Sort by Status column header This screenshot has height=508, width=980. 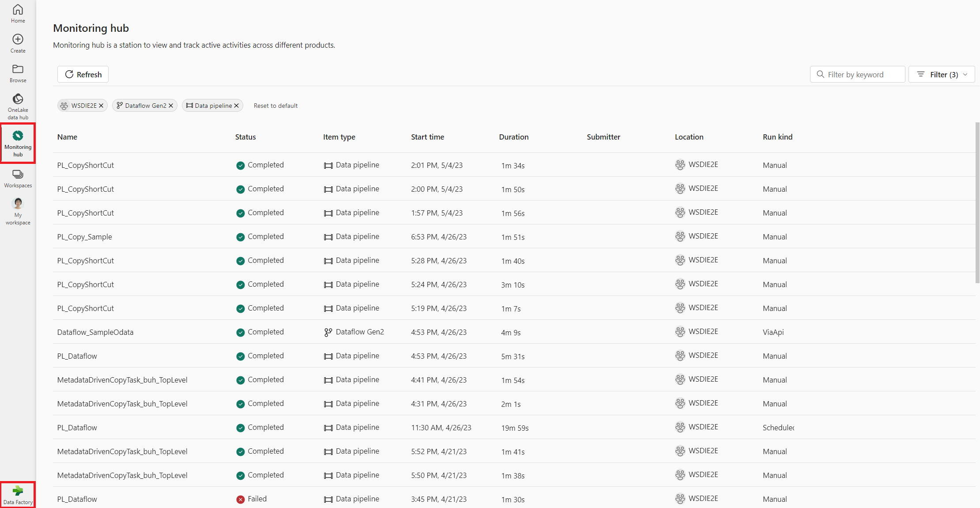click(245, 137)
